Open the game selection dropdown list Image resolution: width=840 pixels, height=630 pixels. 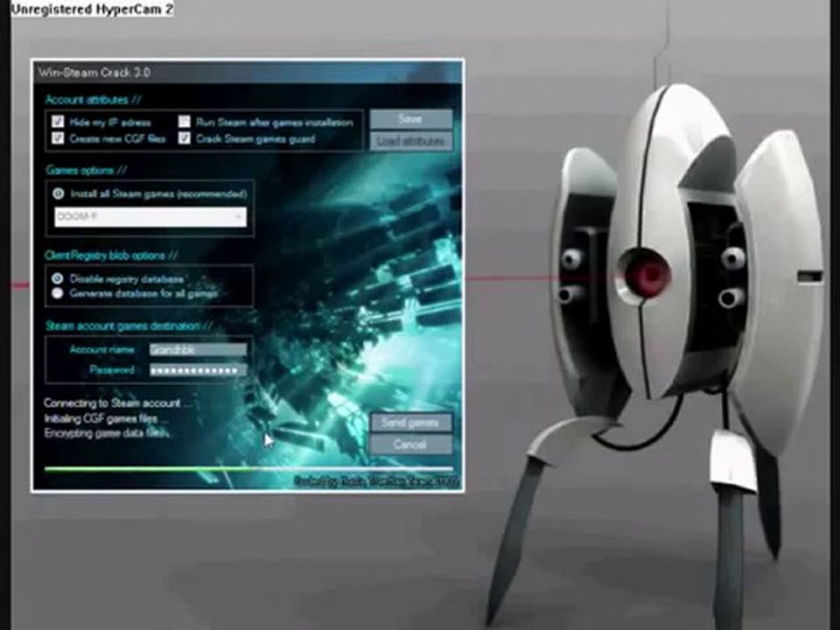point(150,217)
